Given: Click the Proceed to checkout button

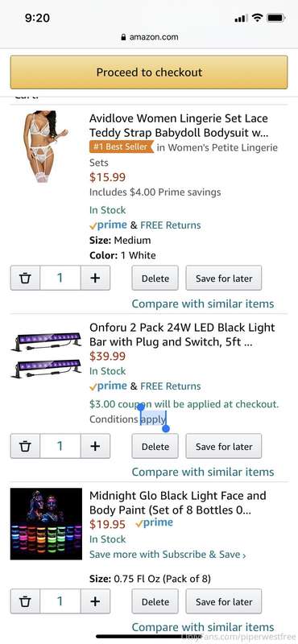Looking at the screenshot, I should coord(149,72).
